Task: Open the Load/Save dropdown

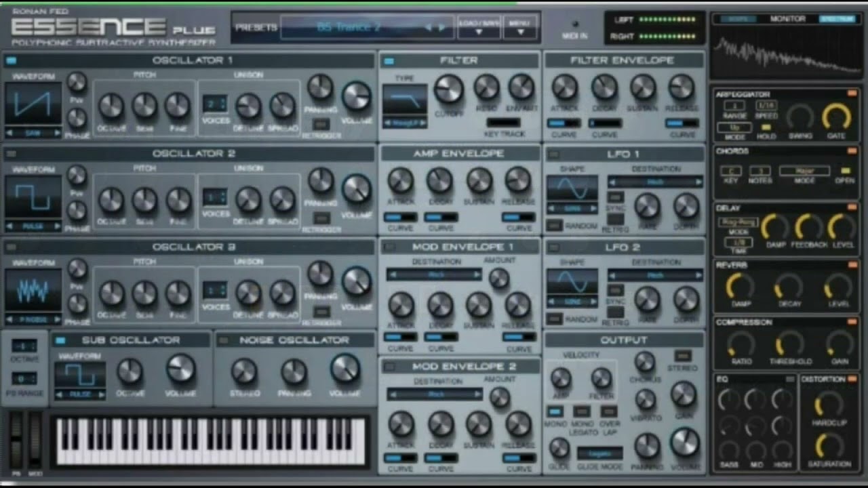Action: [x=479, y=27]
